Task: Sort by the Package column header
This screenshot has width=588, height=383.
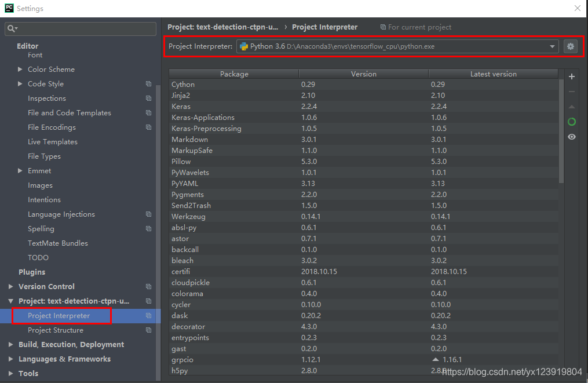Action: pyautogui.click(x=234, y=74)
